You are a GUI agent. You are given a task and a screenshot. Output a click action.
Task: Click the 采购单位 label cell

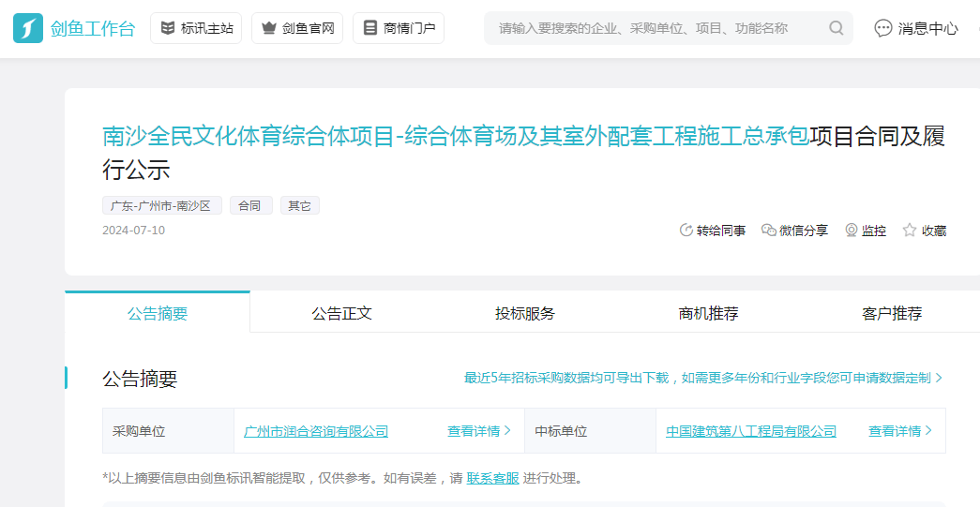[168, 431]
